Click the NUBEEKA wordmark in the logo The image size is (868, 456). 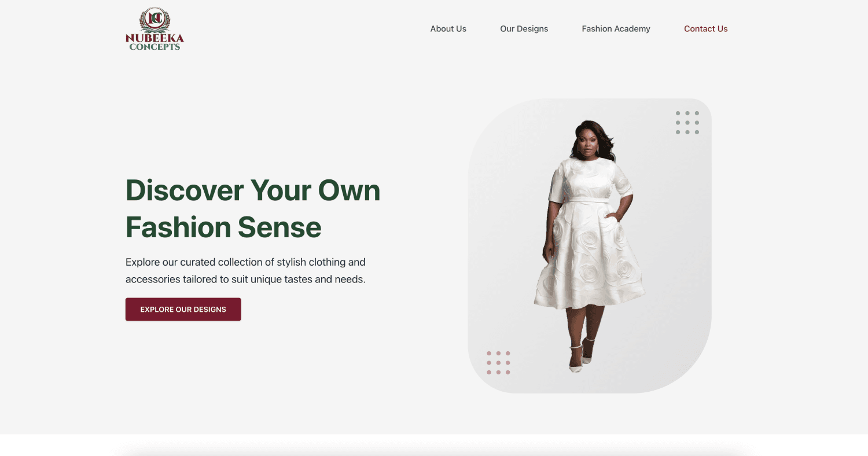(155, 39)
